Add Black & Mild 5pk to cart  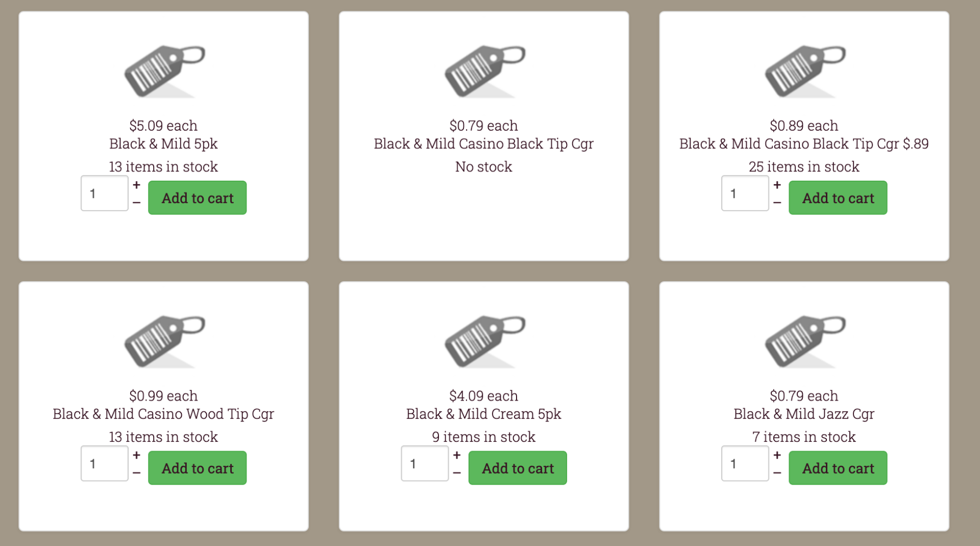click(x=197, y=198)
